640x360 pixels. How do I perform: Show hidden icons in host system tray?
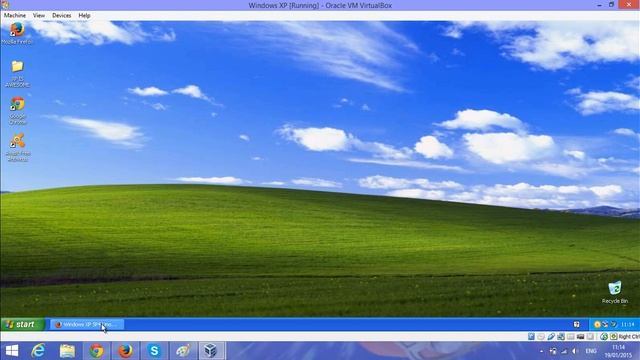pos(542,351)
